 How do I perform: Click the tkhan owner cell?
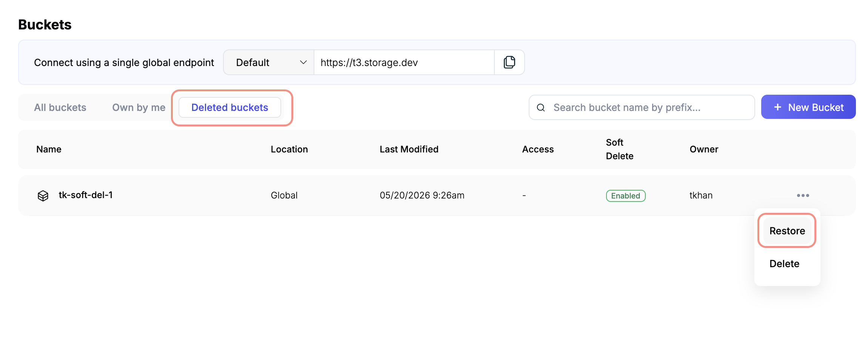(x=701, y=195)
